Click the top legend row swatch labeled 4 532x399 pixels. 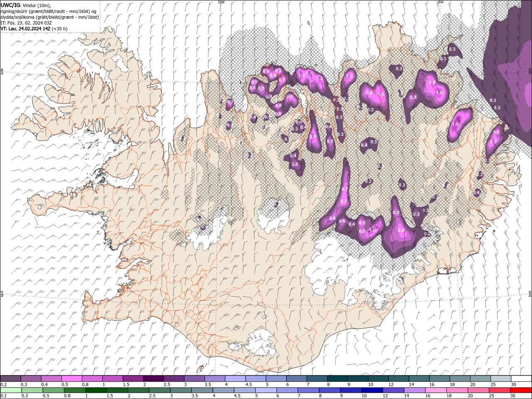click(x=235, y=379)
